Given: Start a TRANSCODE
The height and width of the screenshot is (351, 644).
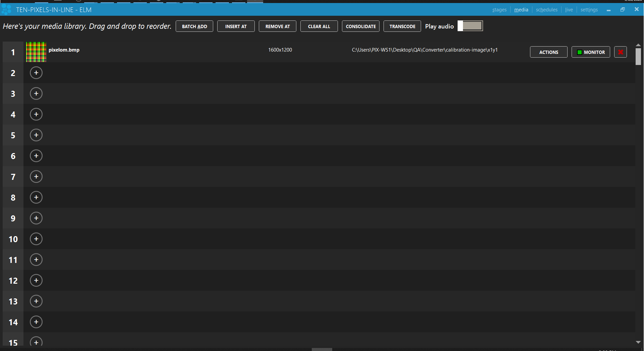Looking at the screenshot, I should tap(402, 26).
